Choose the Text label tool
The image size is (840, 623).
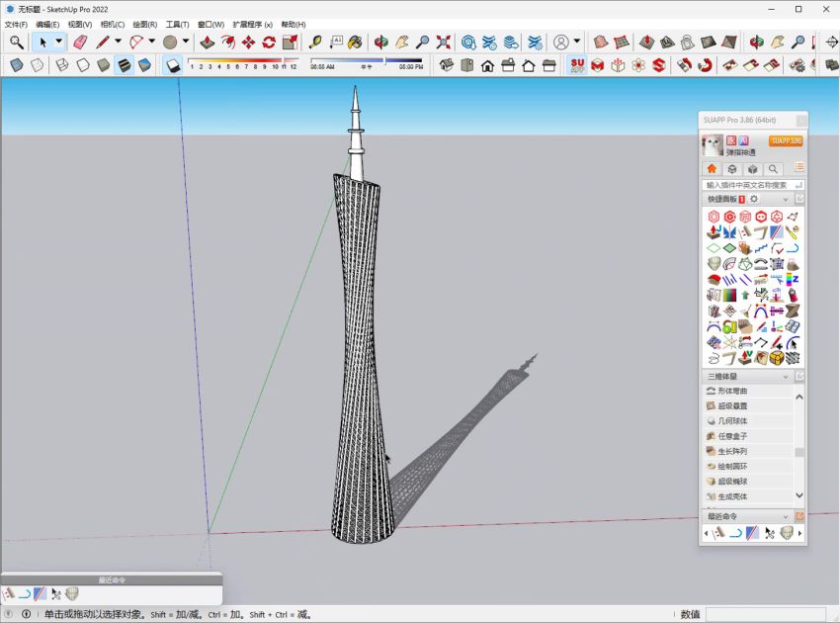coord(336,42)
